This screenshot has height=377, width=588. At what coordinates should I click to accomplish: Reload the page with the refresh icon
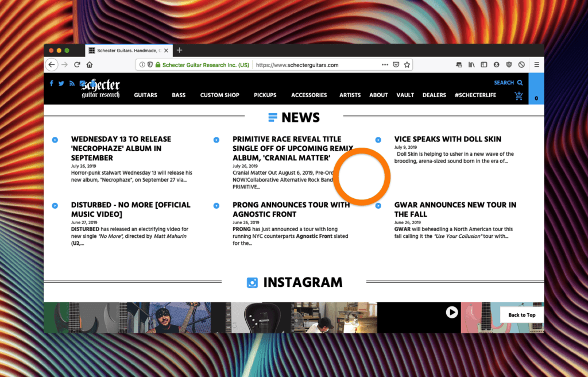(x=77, y=64)
